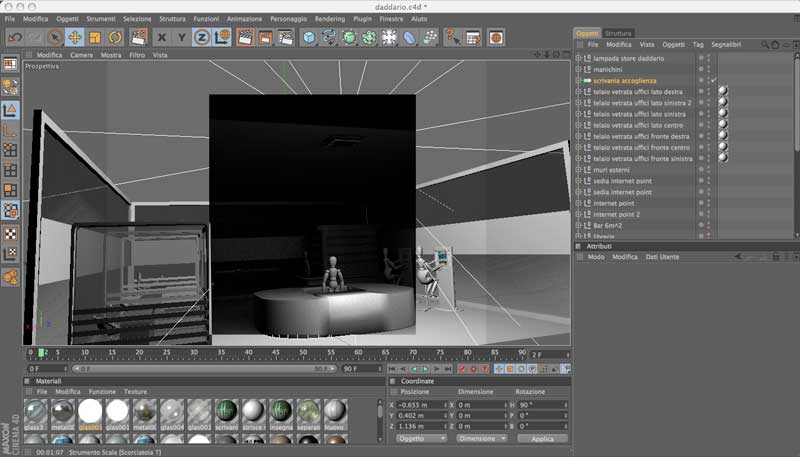800x457 pixels.
Task: Open the Dati Utente attributes menu
Action: point(662,257)
